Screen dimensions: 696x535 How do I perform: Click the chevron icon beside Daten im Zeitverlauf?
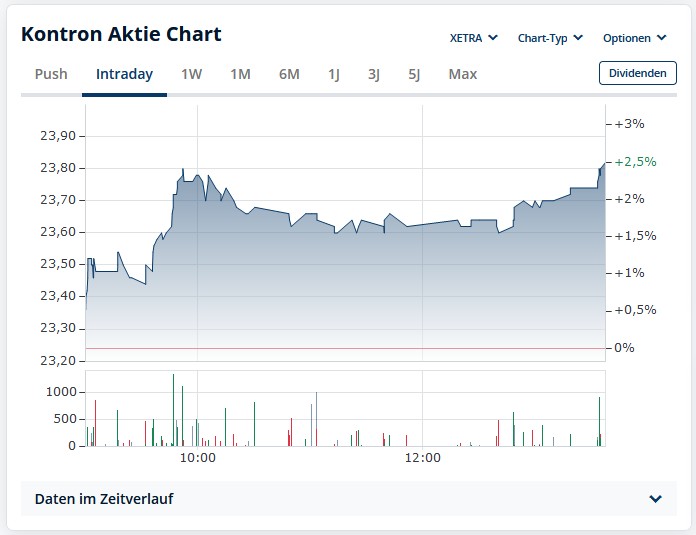655,499
